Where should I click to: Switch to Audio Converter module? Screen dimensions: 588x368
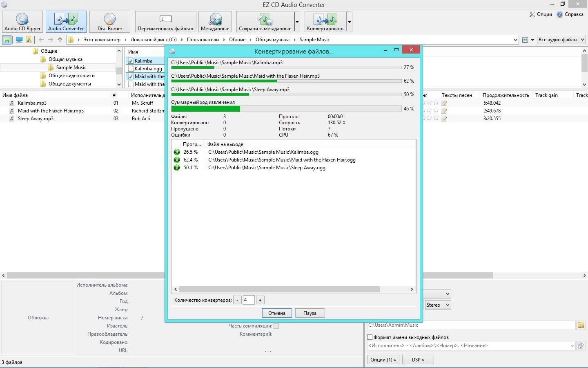[x=66, y=22]
